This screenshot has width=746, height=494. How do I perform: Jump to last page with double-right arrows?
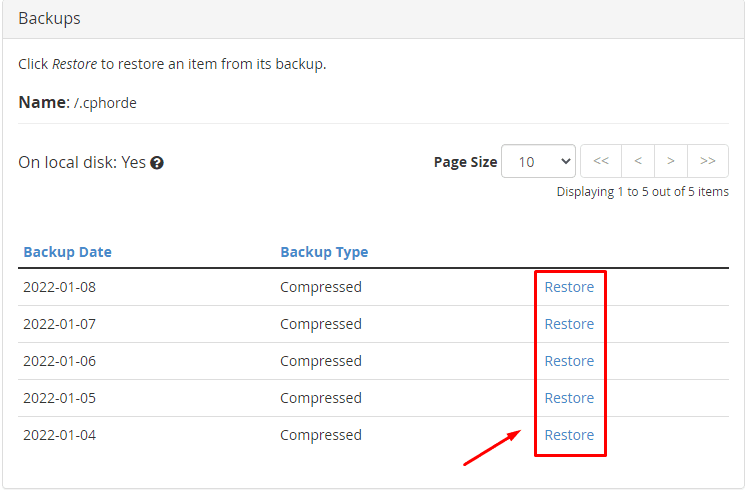coord(708,161)
